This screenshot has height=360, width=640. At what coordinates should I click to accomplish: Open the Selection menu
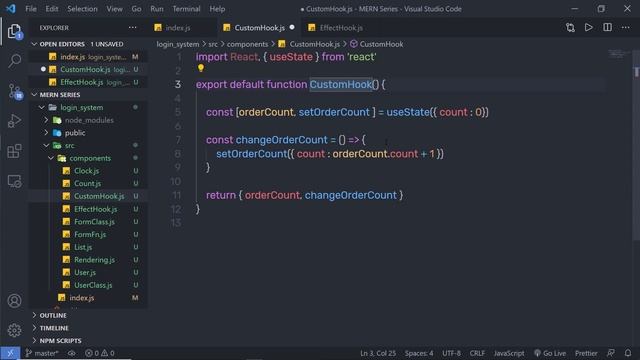pyautogui.click(x=82, y=9)
